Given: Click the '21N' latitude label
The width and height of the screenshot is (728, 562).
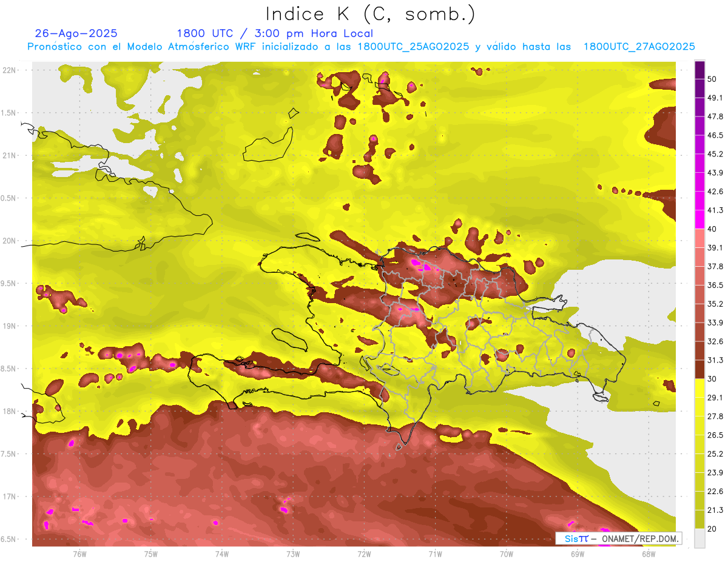Looking at the screenshot, I should point(10,155).
